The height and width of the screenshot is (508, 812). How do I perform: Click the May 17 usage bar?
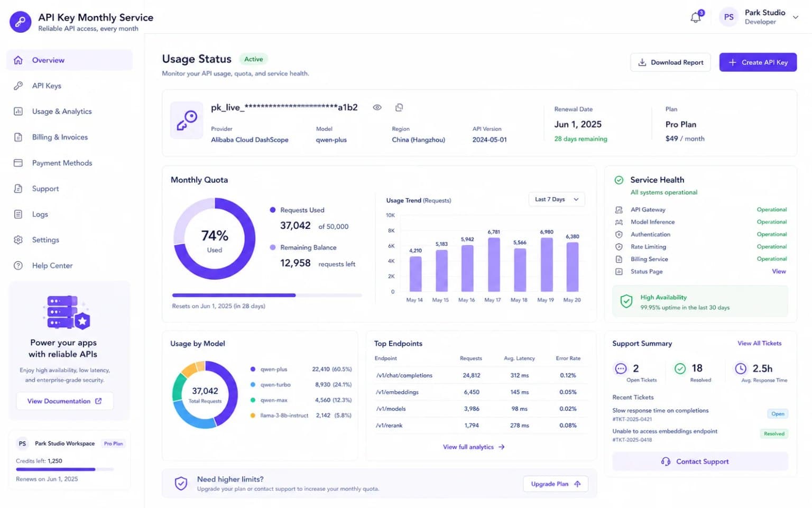coord(494,265)
